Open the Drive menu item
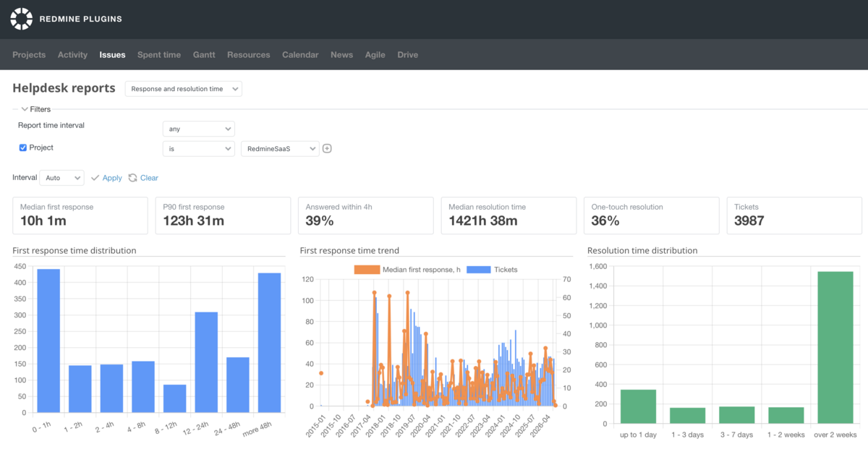Screen dimensions: 868x452 coord(408,55)
